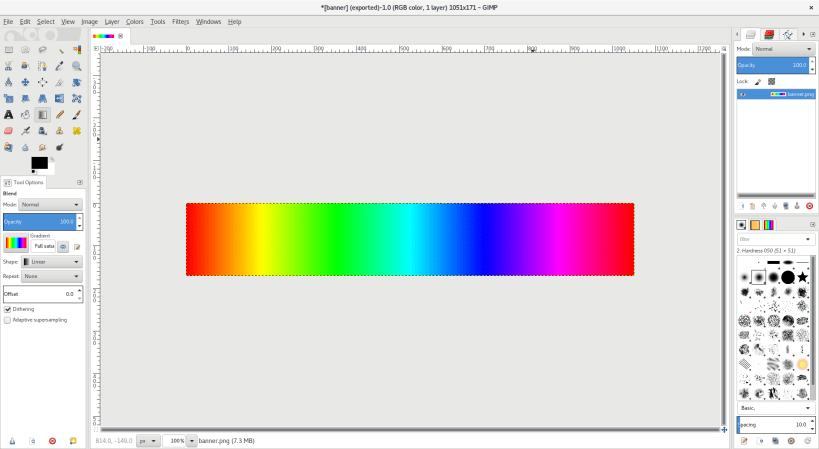The width and height of the screenshot is (819, 449).
Task: Open the Filters menu
Action: 181,22
